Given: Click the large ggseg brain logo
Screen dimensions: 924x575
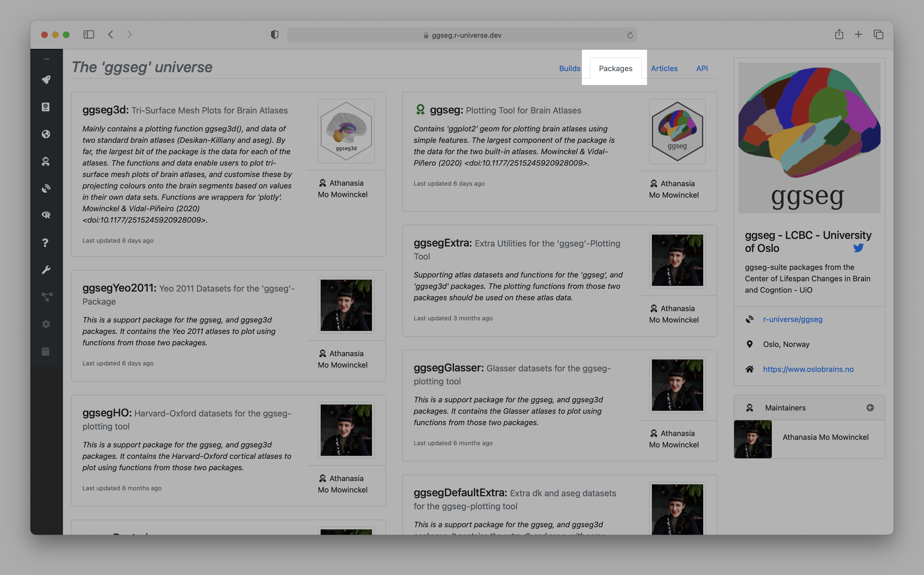Looking at the screenshot, I should point(809,138).
